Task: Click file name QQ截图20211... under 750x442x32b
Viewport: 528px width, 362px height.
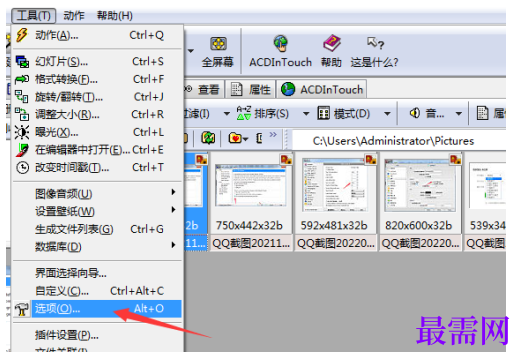Action: pos(251,243)
